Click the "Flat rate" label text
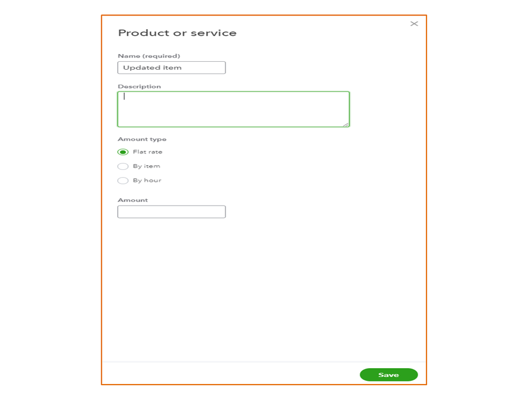Screen dimensions: 532x399 click(x=148, y=152)
